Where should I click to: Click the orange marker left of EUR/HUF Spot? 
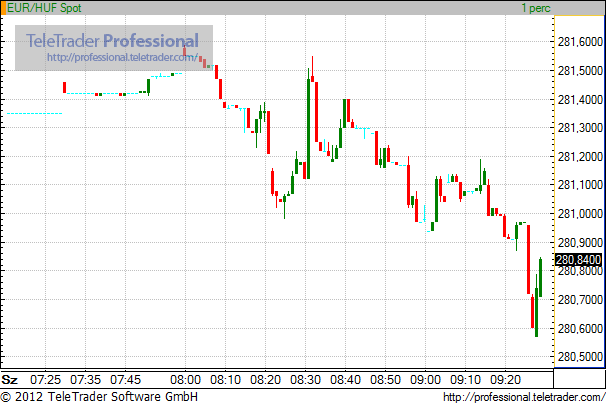pos(3,8)
